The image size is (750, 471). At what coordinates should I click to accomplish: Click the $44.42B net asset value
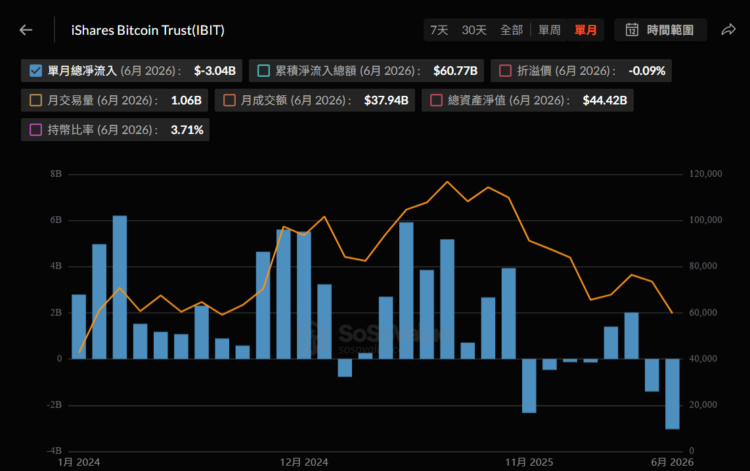tap(605, 100)
